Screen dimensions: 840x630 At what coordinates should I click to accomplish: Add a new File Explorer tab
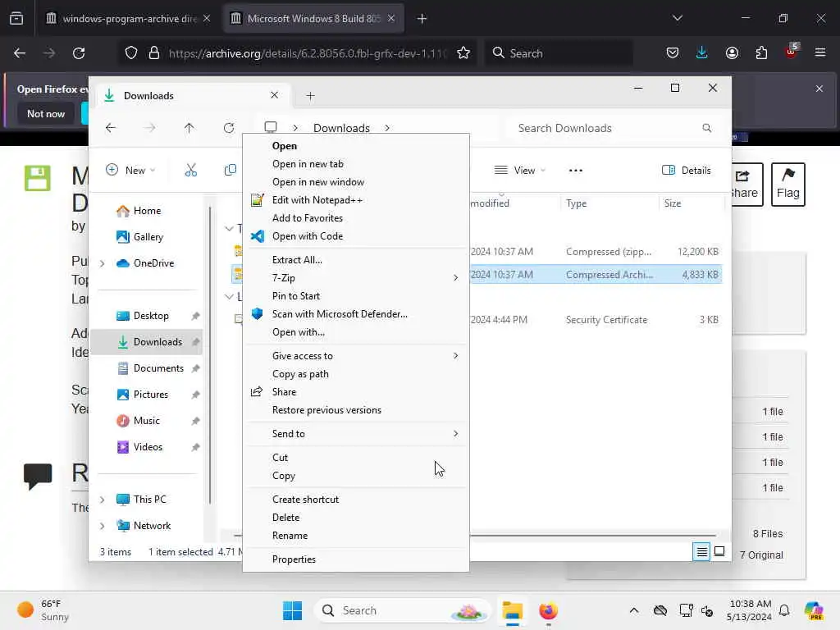tap(310, 96)
